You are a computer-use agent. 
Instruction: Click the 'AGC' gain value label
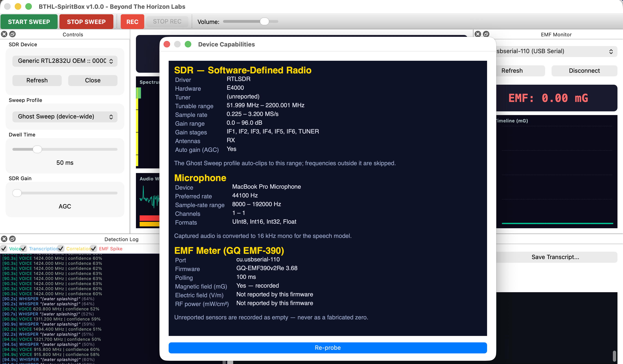[x=65, y=206]
